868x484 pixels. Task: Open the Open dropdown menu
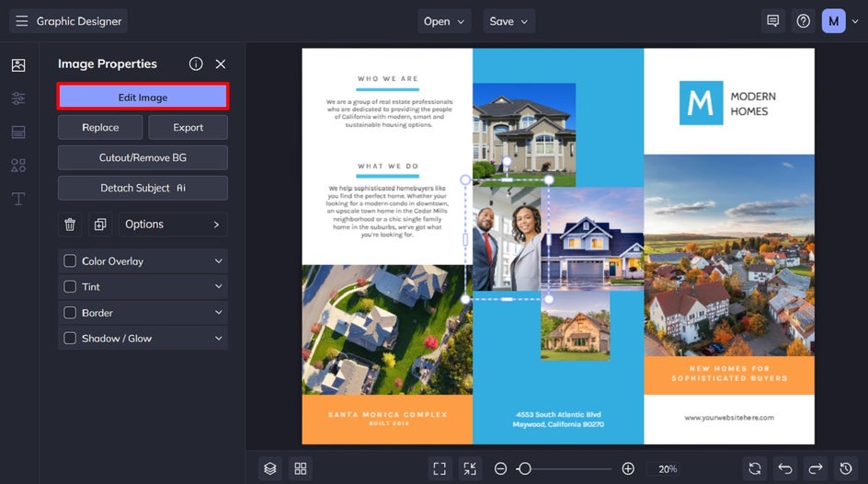[444, 21]
